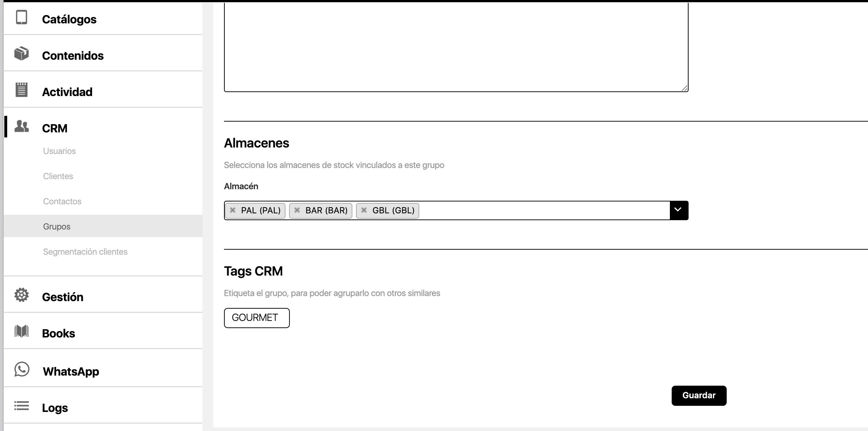868x431 pixels.
Task: Click the Catálogos icon in sidebar
Action: (x=22, y=19)
